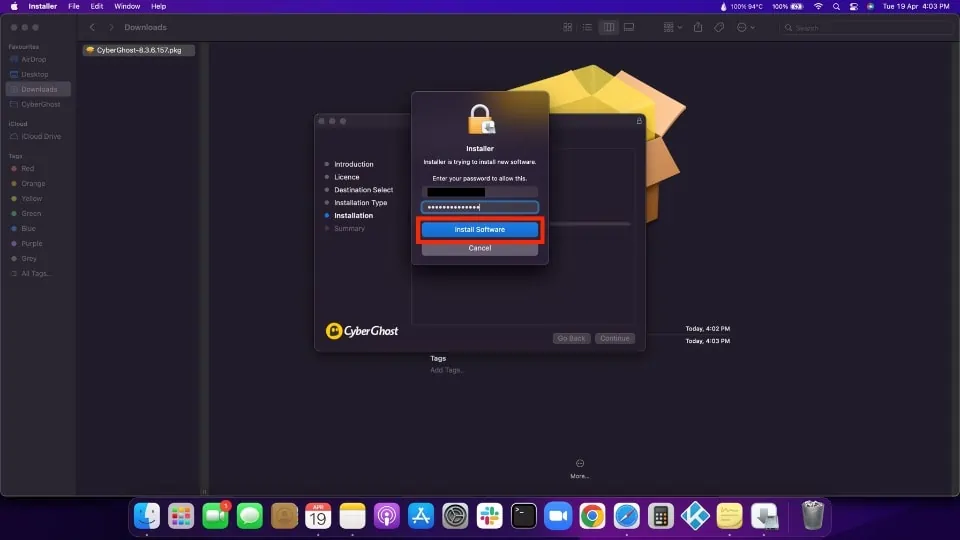The image size is (960, 540).
Task: Click the Wi-Fi icon in the menu bar
Action: click(x=819, y=6)
